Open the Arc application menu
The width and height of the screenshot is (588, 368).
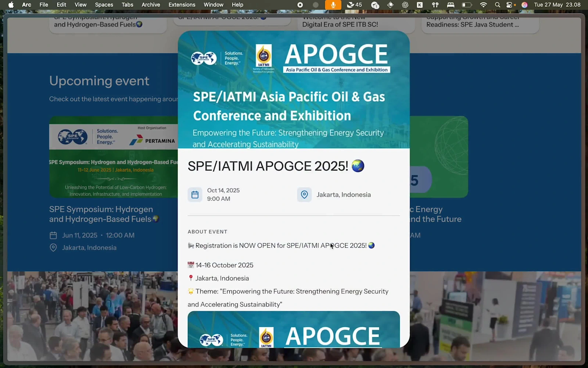click(x=26, y=5)
